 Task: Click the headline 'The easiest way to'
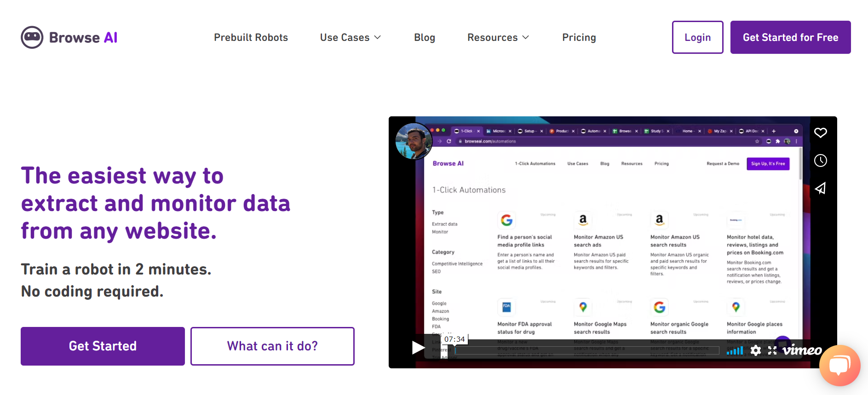click(x=122, y=176)
